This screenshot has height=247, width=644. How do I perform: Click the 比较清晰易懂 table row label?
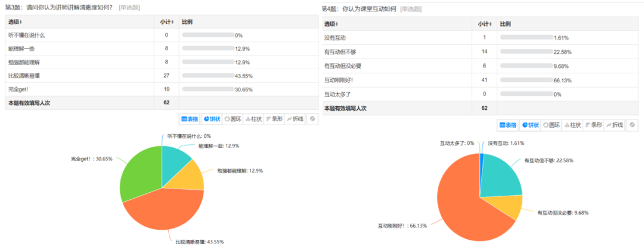pos(24,76)
